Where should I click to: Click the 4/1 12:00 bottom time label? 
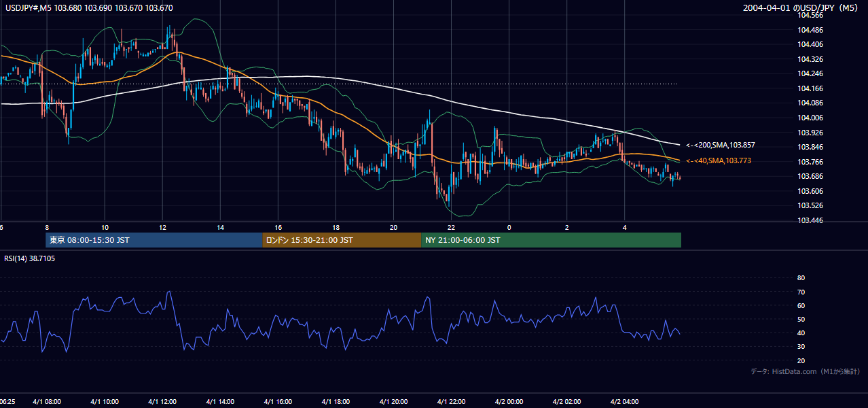[x=162, y=401]
